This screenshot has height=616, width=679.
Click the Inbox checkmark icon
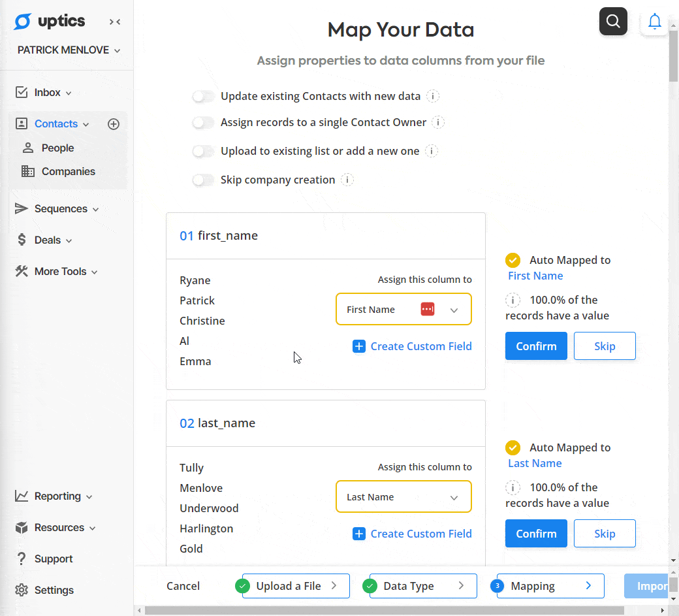(22, 92)
